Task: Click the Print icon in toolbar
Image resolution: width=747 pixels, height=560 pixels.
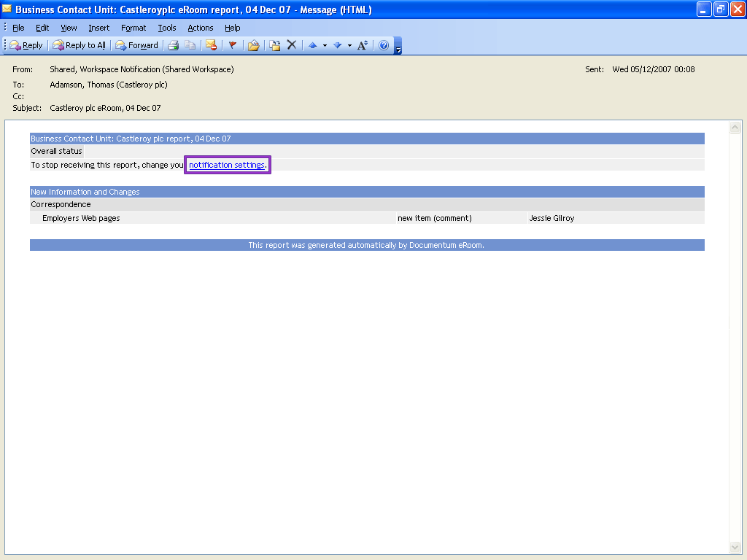Action: (x=173, y=45)
